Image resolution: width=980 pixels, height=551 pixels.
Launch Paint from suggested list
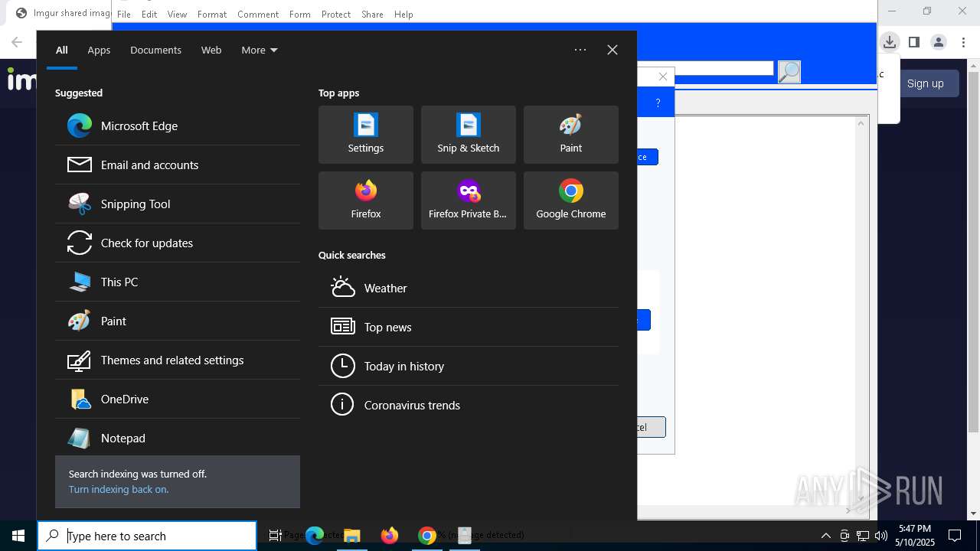[x=178, y=321]
